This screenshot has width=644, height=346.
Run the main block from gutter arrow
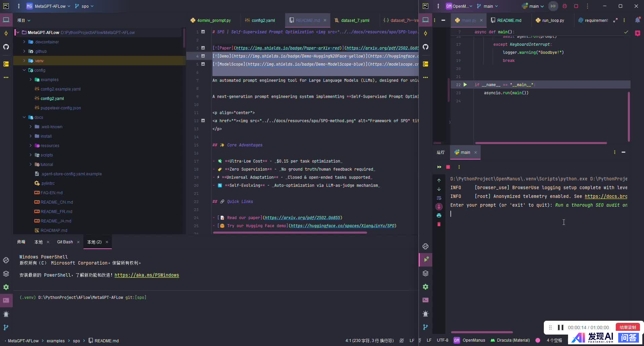[x=465, y=84]
